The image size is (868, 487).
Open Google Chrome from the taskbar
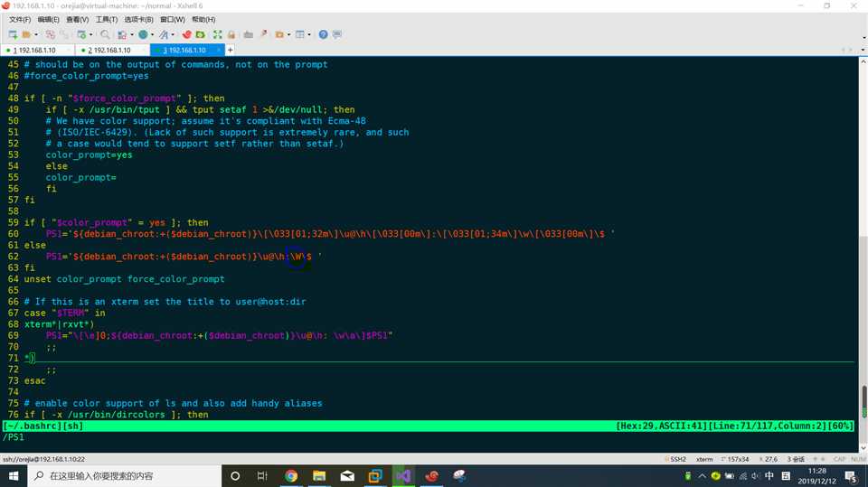(x=291, y=476)
